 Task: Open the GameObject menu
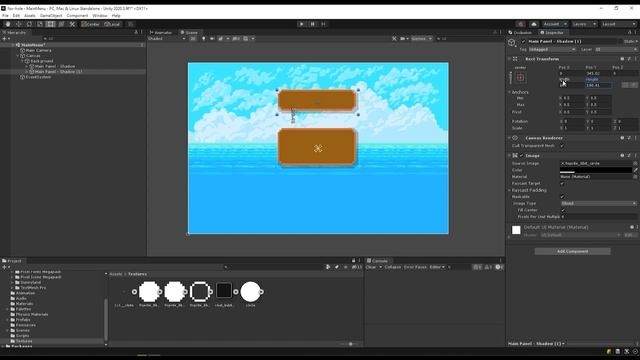pos(51,16)
